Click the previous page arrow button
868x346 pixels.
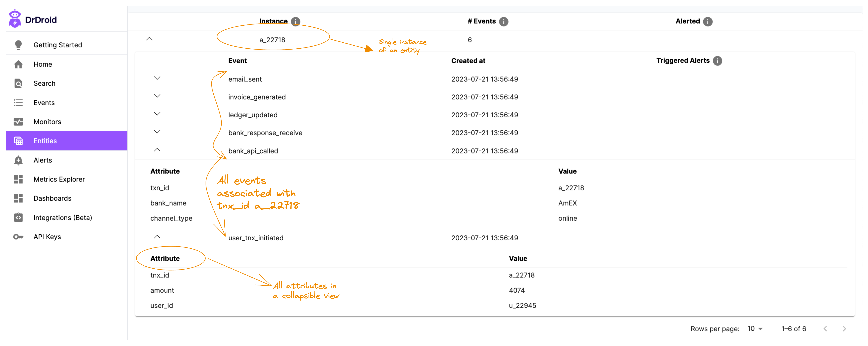click(825, 329)
